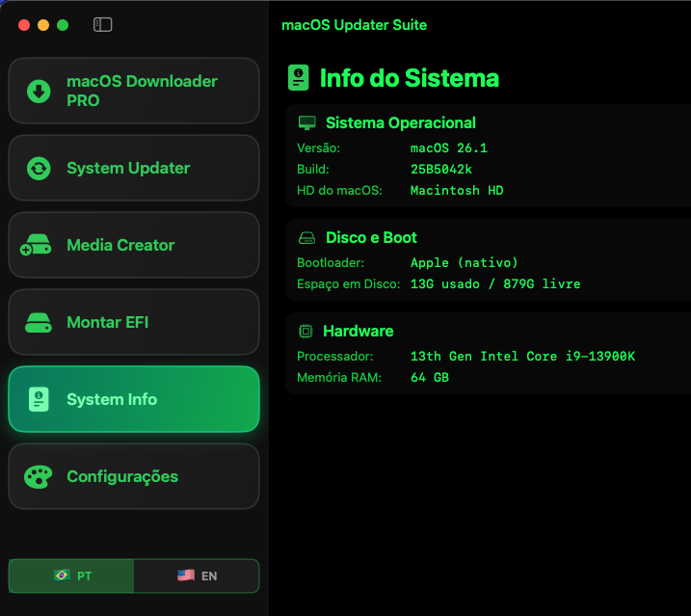
Task: Click the macOS Downloader PRO download arrow icon
Action: [39, 92]
